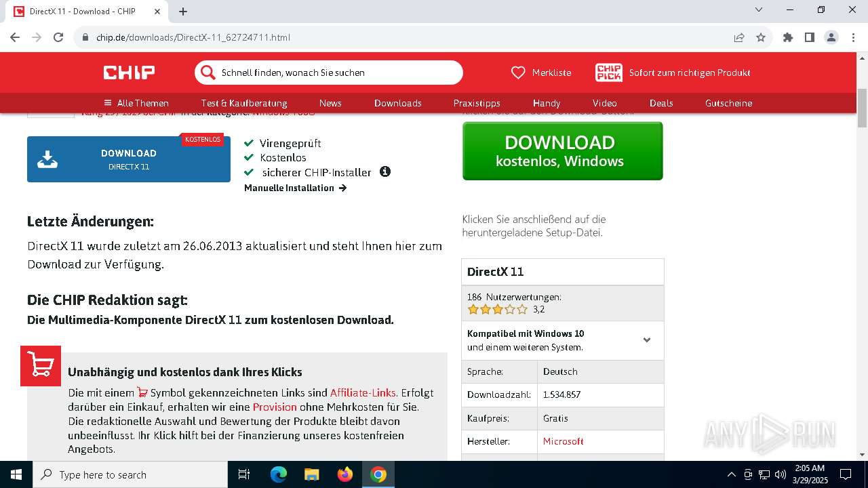Click Chrome taskbar icon

coord(378,474)
